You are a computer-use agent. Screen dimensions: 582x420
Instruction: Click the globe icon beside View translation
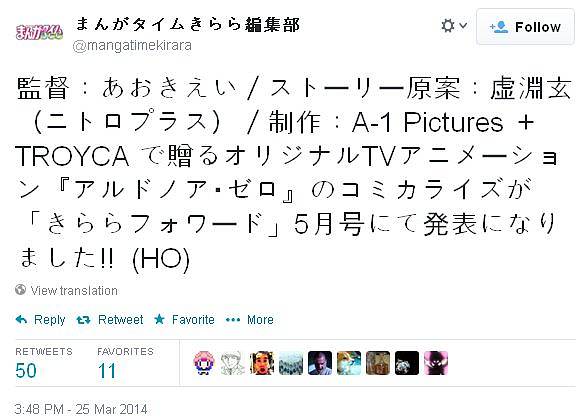click(20, 289)
